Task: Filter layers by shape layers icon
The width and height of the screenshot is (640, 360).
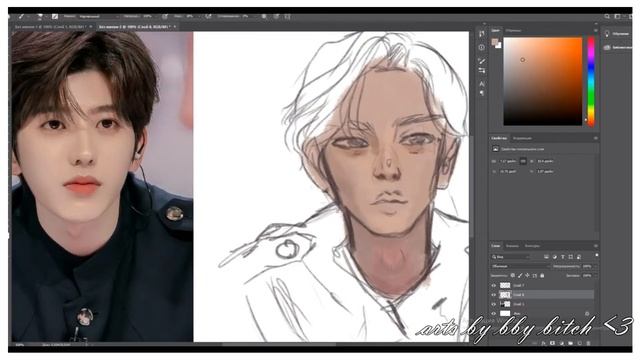Action: coord(571,257)
